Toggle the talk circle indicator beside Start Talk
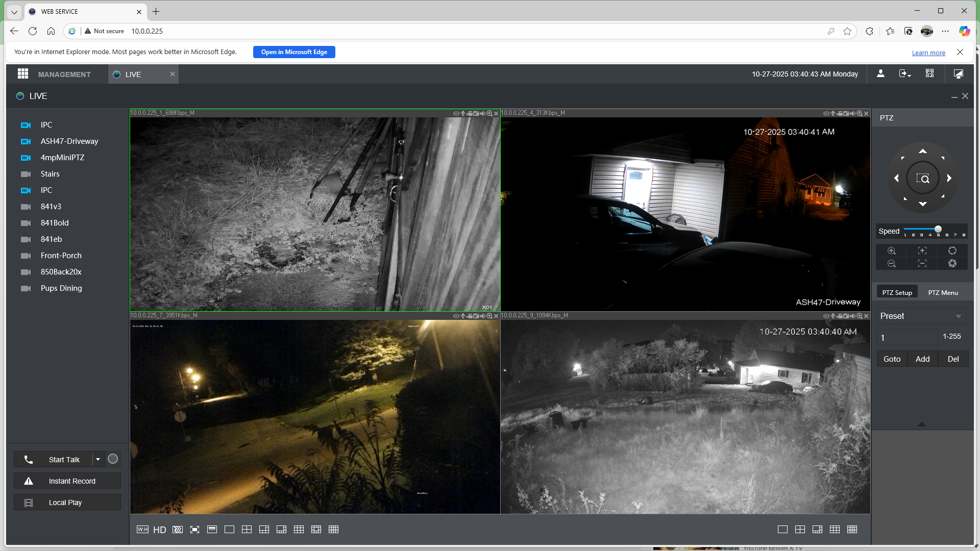Viewport: 980px width, 551px height. click(113, 459)
